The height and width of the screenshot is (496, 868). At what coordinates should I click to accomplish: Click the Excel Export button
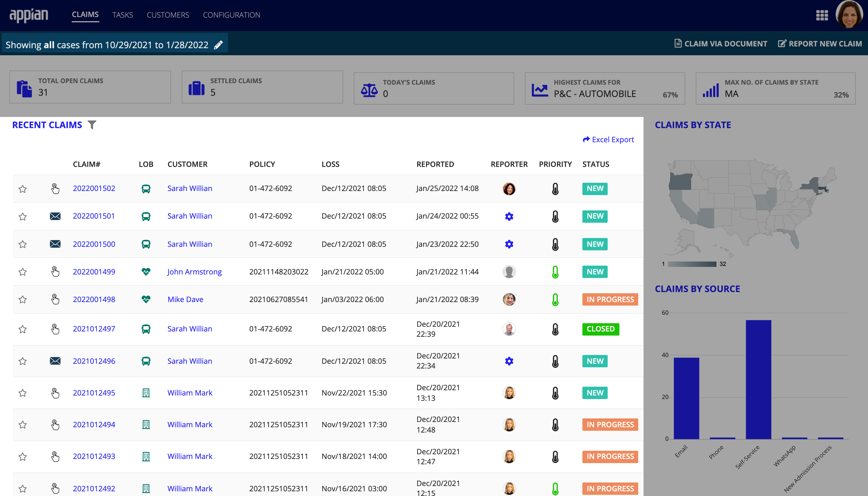click(x=608, y=140)
